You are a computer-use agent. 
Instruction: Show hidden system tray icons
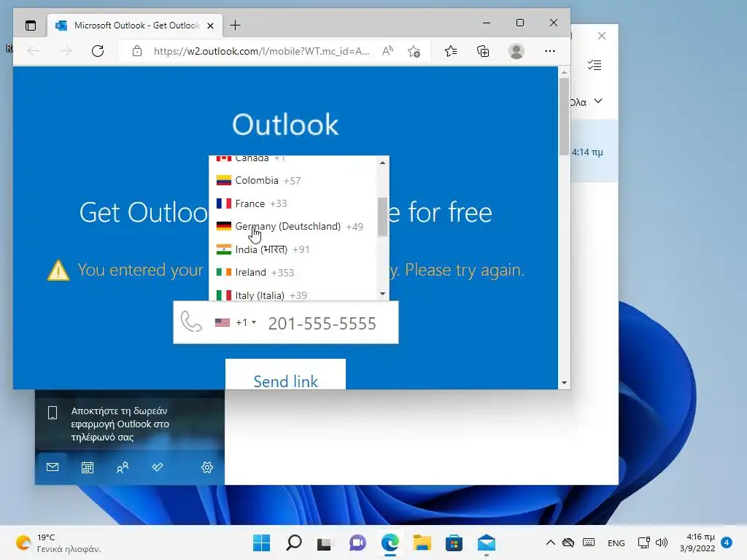click(550, 542)
